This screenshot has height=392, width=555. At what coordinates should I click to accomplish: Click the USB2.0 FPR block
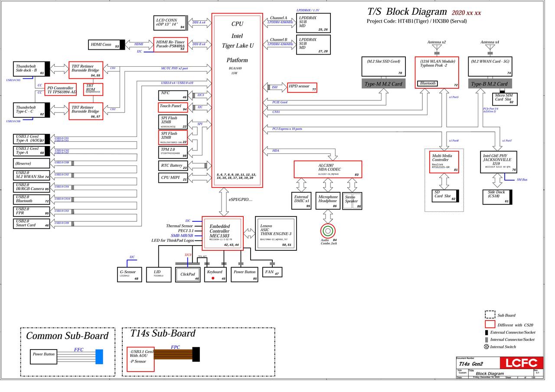pos(32,211)
